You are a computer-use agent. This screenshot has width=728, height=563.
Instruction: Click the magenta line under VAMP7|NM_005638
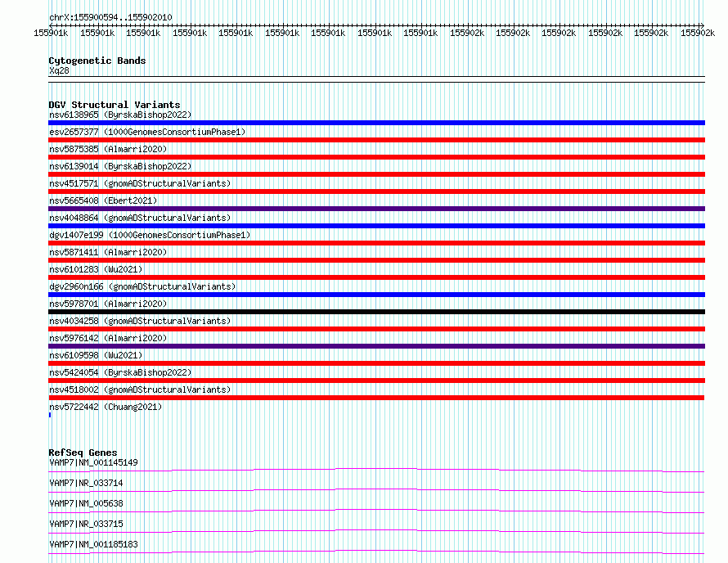pos(376,511)
